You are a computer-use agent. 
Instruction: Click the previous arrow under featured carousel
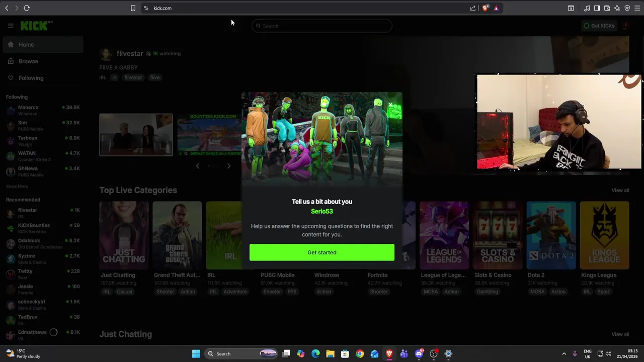tap(198, 166)
